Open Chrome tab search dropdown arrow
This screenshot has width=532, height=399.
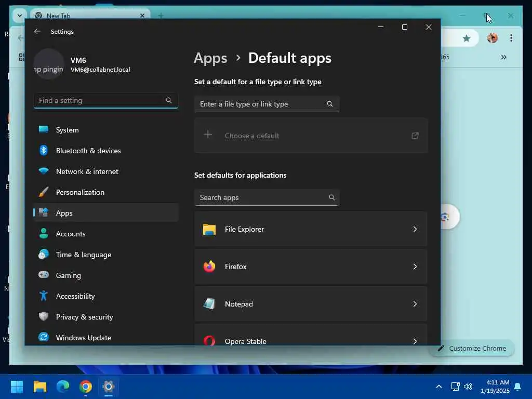[20, 15]
